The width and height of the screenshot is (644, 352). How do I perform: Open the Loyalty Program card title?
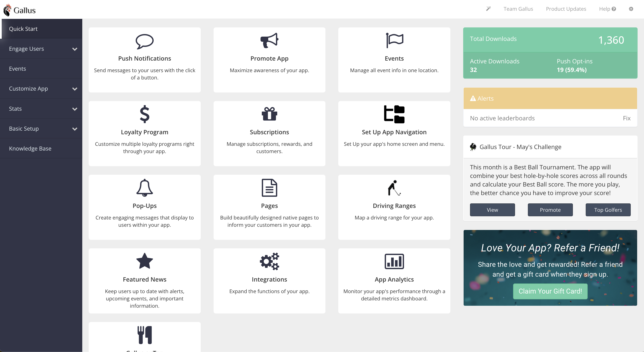click(144, 132)
